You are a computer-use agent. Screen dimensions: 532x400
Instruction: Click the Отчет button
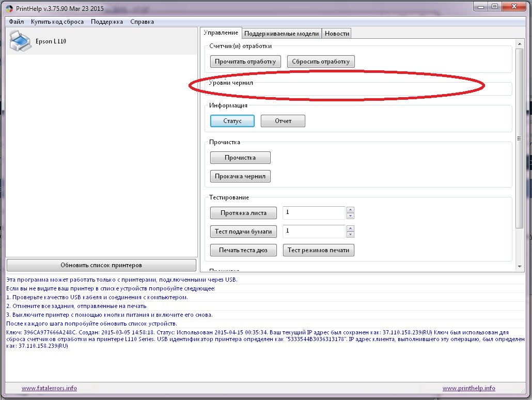[x=283, y=121]
